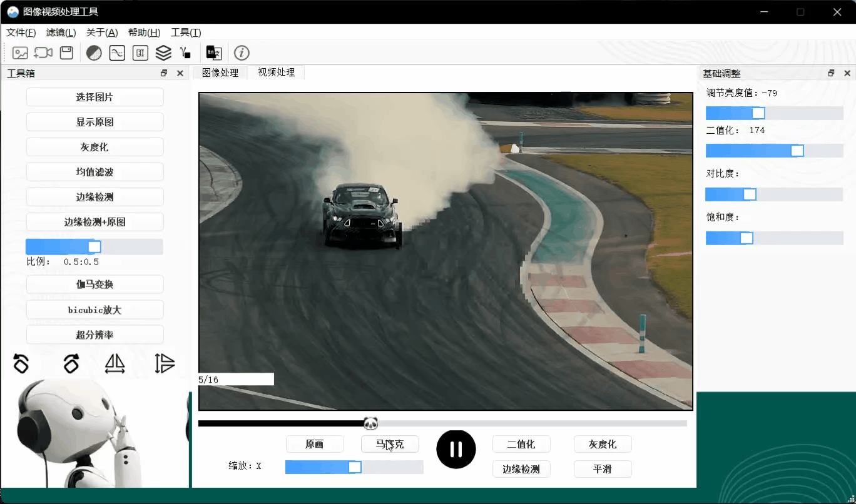Click the bicubic放大 button
856x504 pixels.
pos(95,310)
